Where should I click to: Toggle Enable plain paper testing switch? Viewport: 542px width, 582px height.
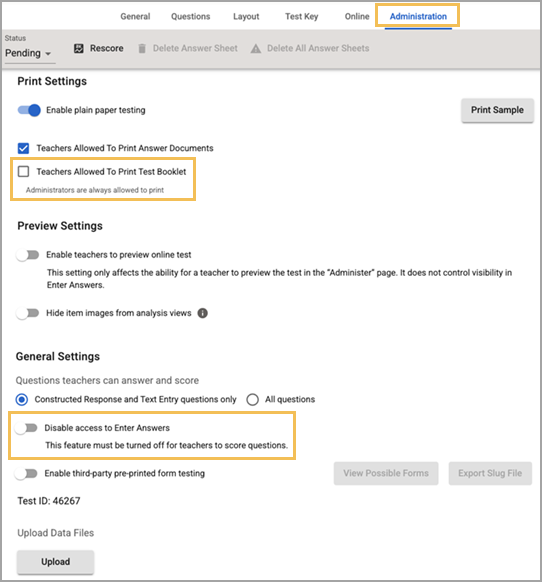click(x=29, y=110)
